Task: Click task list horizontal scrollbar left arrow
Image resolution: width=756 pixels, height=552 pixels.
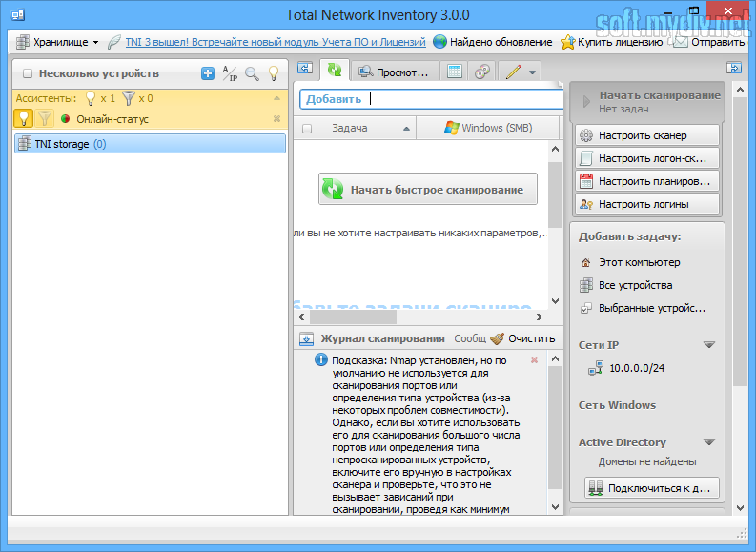Action: tap(302, 317)
